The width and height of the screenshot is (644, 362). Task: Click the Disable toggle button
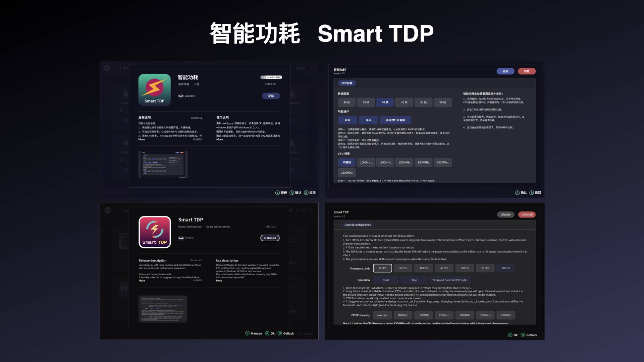point(505,215)
